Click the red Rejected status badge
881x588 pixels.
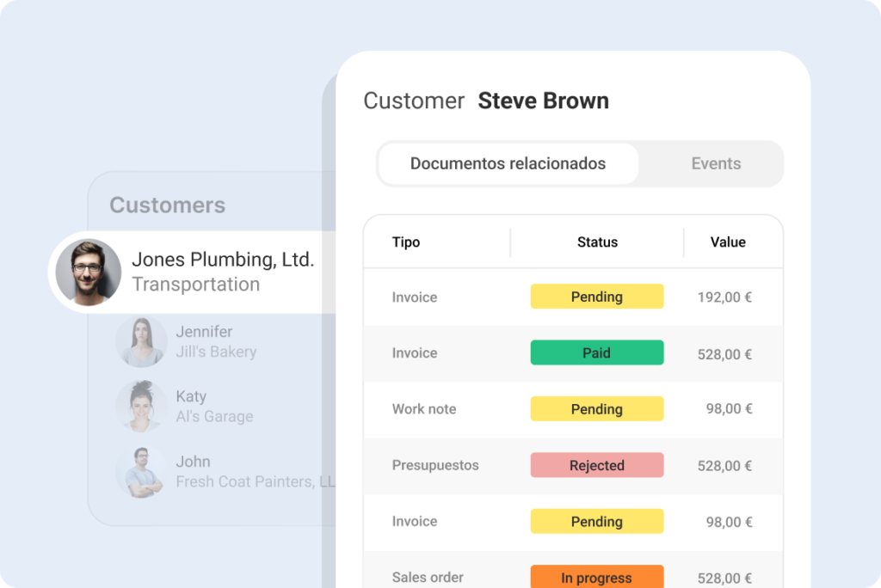point(596,465)
